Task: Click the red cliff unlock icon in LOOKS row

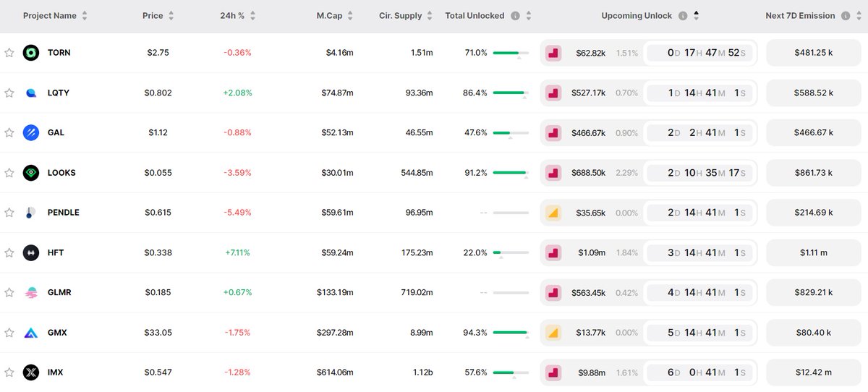Action: (x=553, y=173)
